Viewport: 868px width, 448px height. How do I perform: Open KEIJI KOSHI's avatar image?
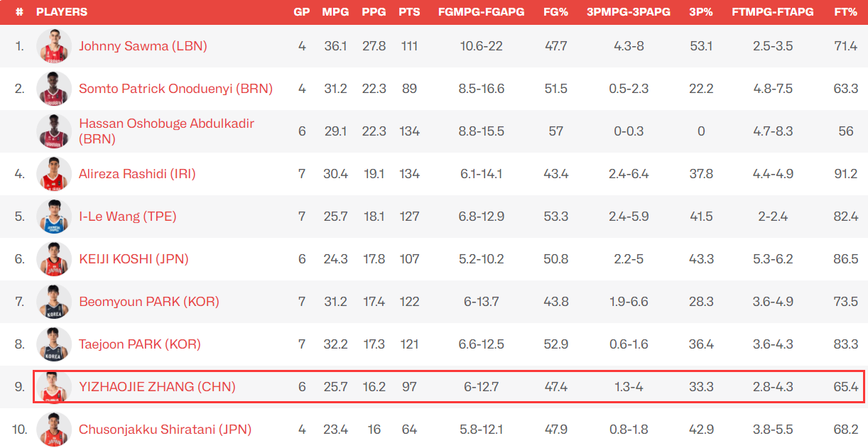(54, 259)
